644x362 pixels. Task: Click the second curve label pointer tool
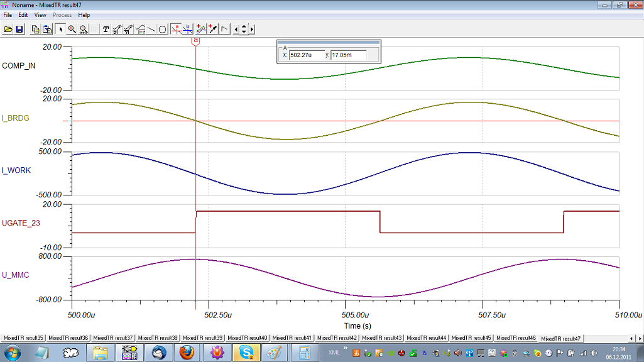pos(129,29)
